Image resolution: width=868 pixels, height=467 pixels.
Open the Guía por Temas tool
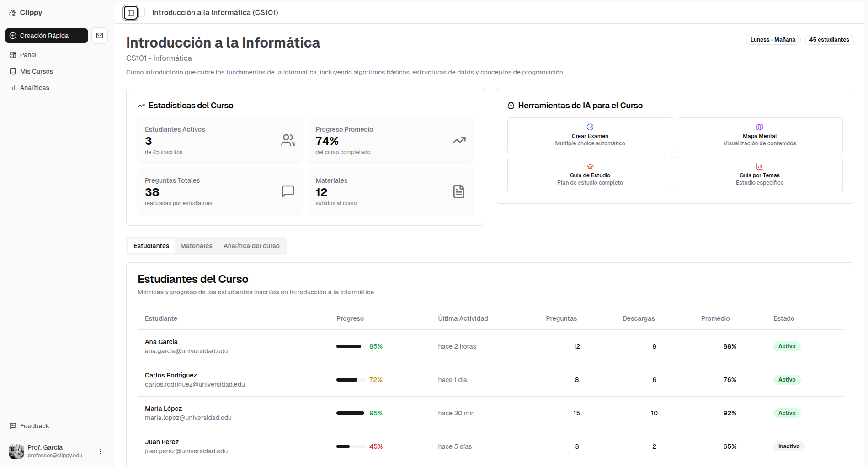(759, 174)
